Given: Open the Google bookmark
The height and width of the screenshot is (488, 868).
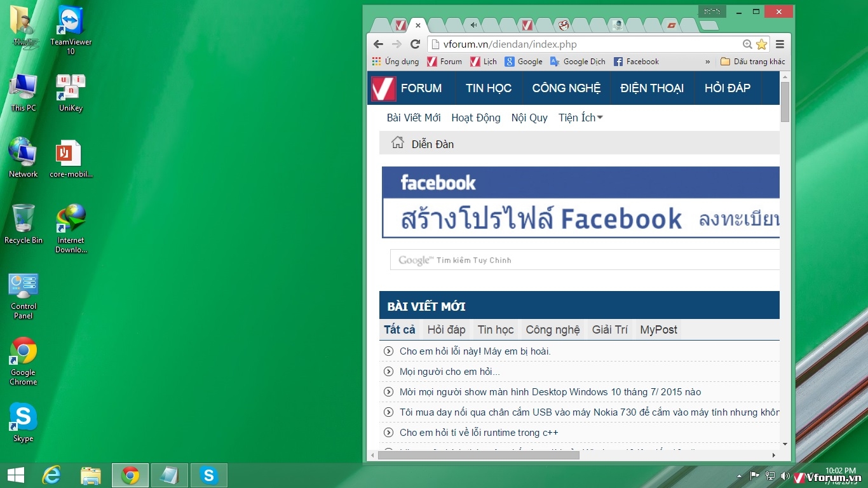Looking at the screenshot, I should [x=524, y=62].
